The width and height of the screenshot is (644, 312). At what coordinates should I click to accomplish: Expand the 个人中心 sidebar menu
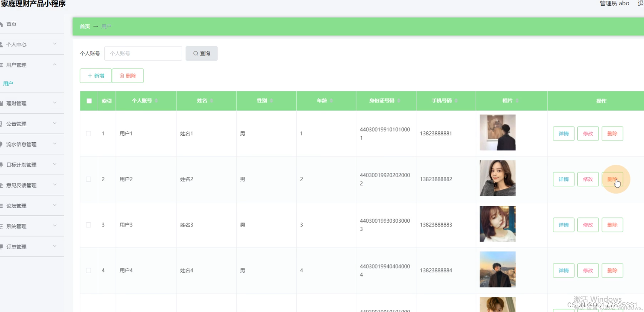(32, 44)
